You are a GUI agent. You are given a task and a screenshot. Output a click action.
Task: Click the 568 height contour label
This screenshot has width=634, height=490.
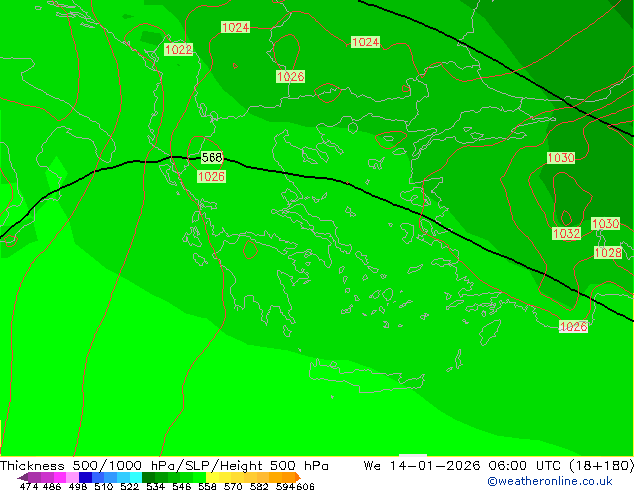point(212,157)
